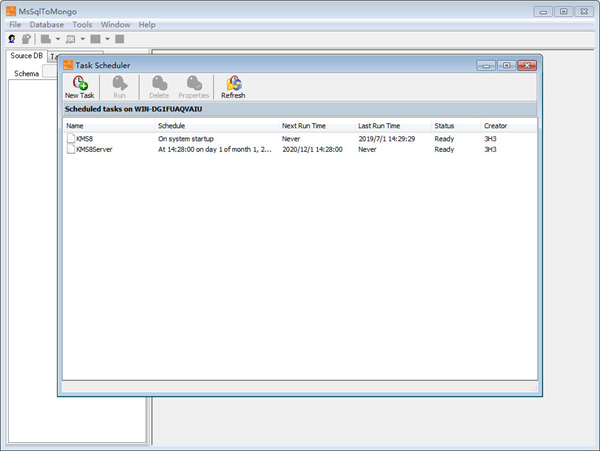Click the second icon in main toolbar
The height and width of the screenshot is (451, 600).
tap(25, 39)
